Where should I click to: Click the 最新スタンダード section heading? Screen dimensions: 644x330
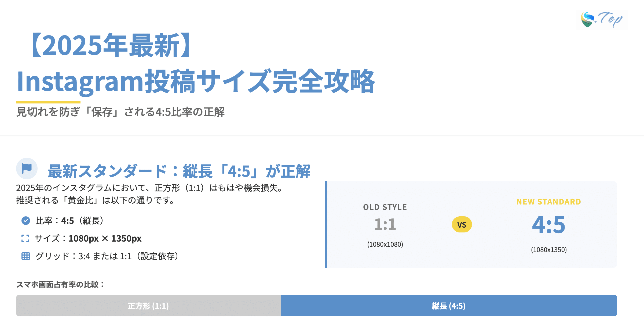pos(179,171)
